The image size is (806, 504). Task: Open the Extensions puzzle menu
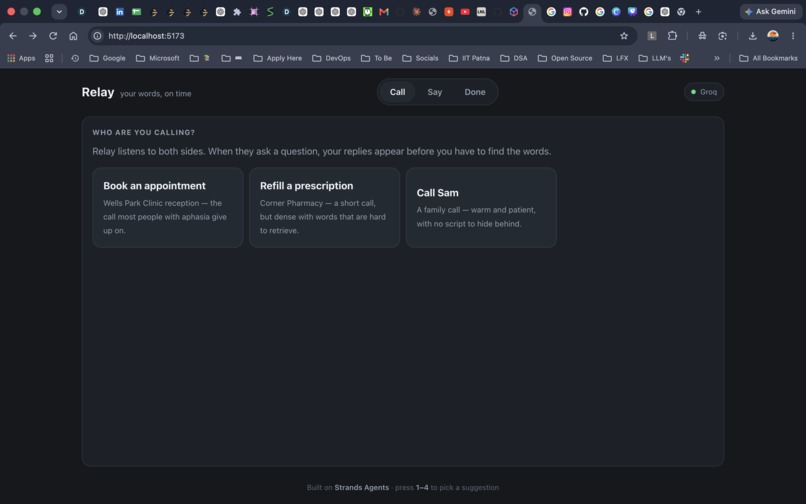coord(672,36)
